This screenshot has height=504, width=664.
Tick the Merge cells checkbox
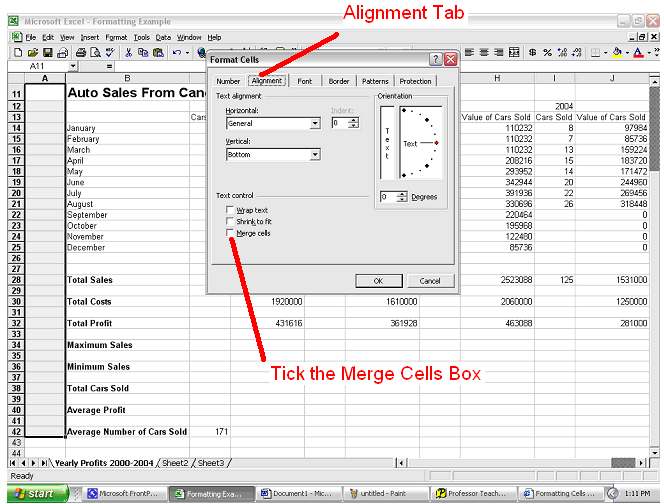[x=230, y=232]
